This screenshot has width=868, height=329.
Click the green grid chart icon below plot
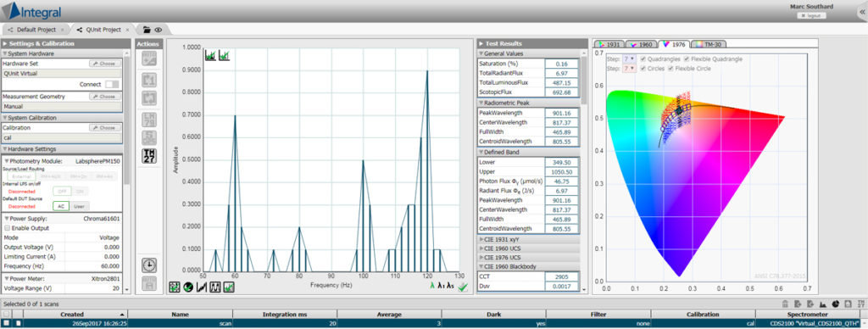(x=175, y=287)
